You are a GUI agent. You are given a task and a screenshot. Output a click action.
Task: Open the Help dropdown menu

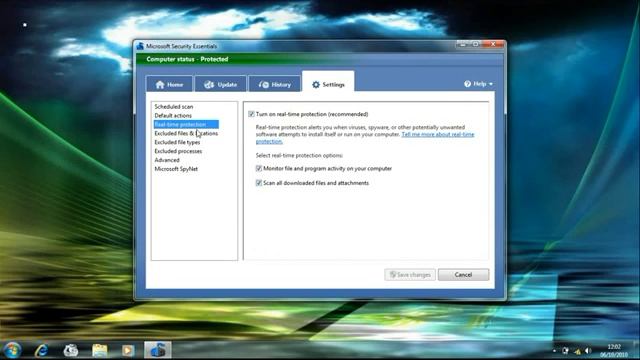coord(478,84)
